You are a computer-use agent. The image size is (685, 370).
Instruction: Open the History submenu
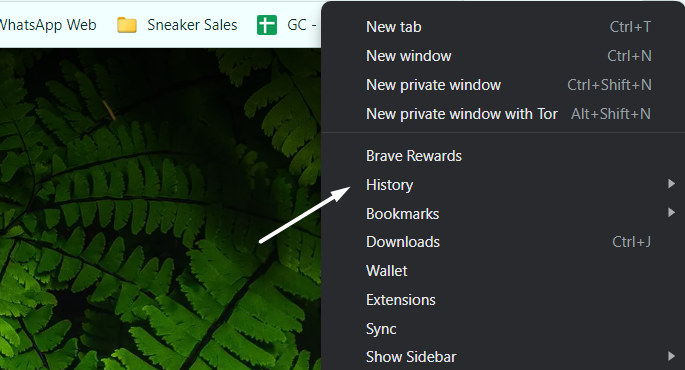(503, 185)
